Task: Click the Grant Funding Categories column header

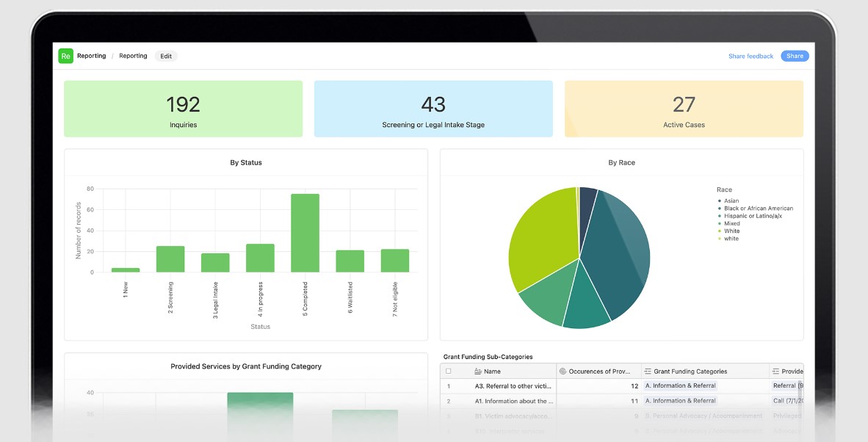Action: pos(705,372)
